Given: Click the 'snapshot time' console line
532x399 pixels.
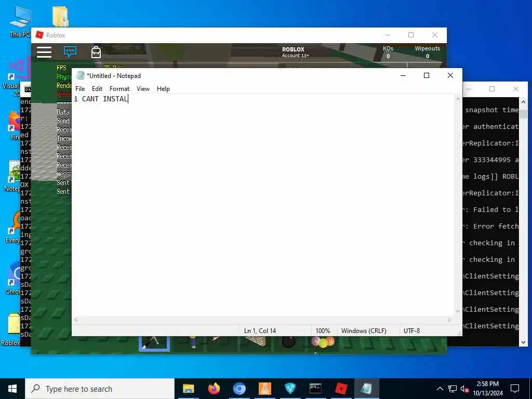Looking at the screenshot, I should [491, 110].
